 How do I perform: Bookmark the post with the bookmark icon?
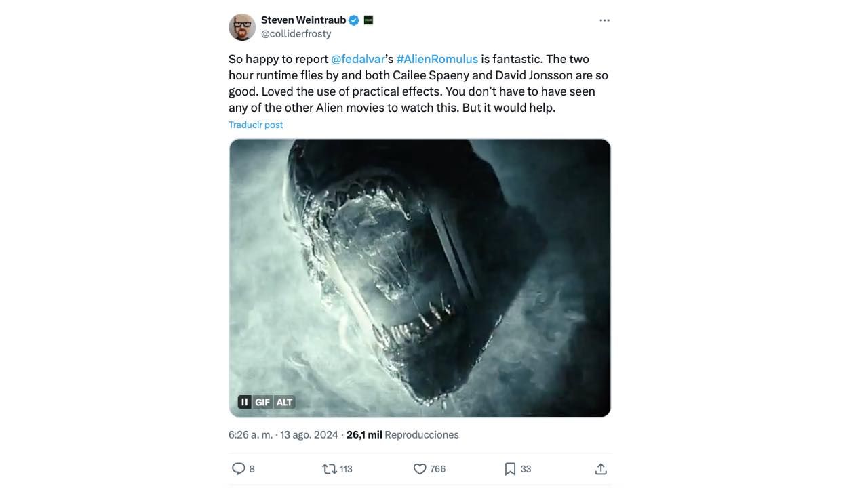510,469
